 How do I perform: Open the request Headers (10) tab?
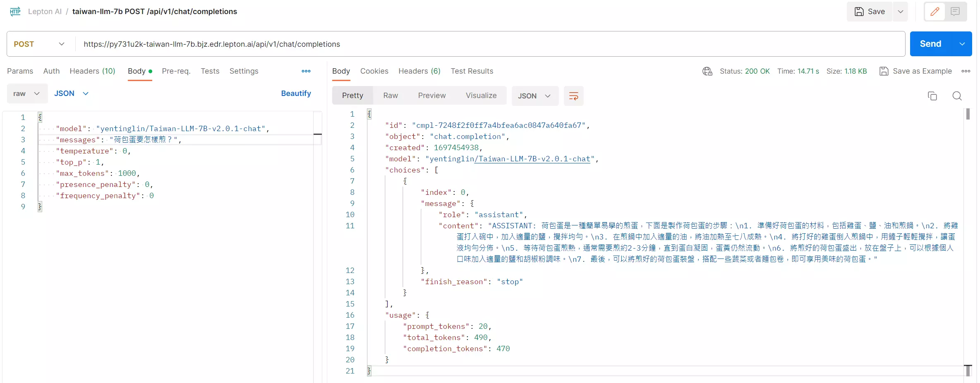coord(92,71)
